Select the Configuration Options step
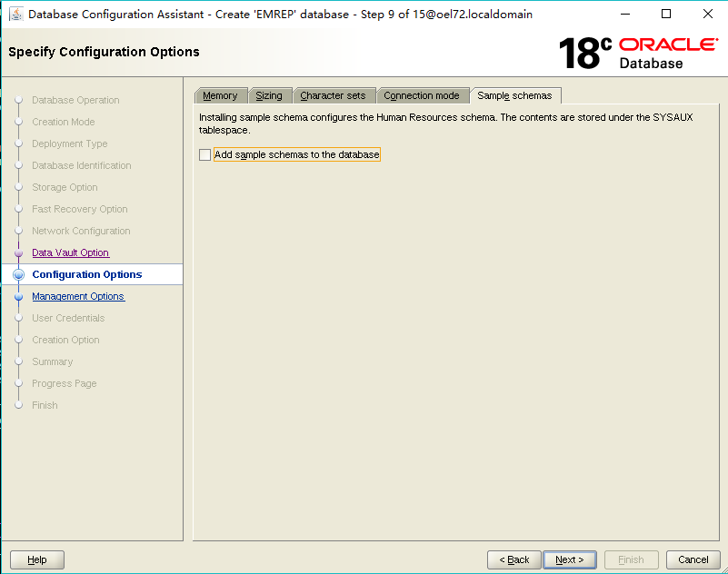728x574 pixels. (x=87, y=274)
